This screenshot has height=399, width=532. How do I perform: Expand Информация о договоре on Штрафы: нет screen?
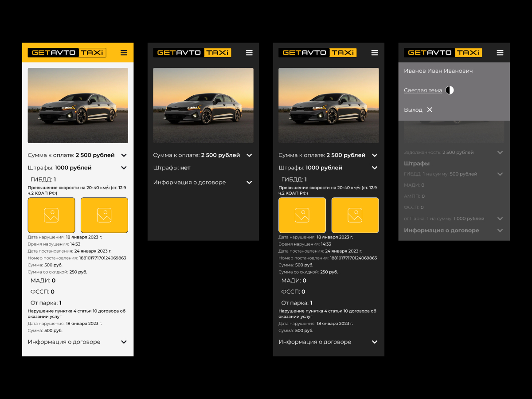point(249,182)
